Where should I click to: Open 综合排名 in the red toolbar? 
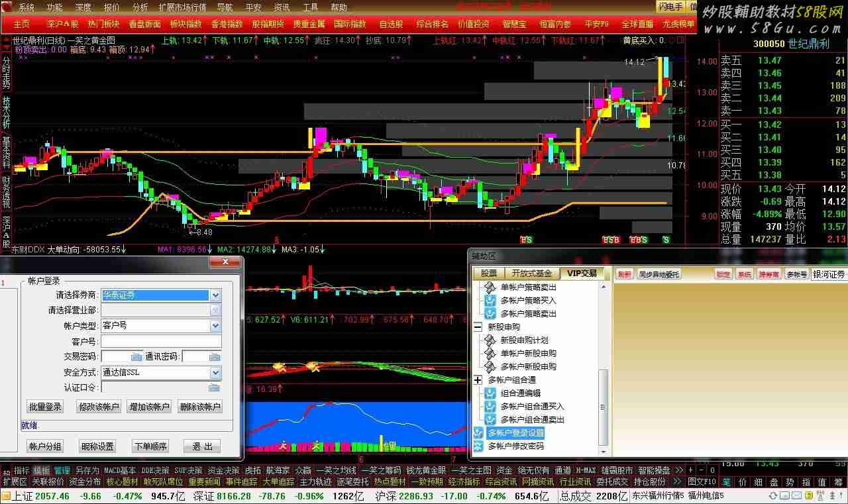click(432, 24)
